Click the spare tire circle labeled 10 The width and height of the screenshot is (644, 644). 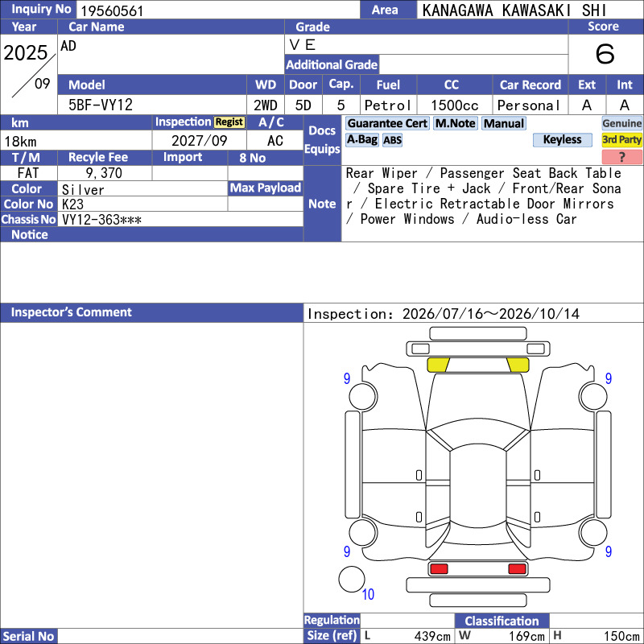click(x=352, y=579)
